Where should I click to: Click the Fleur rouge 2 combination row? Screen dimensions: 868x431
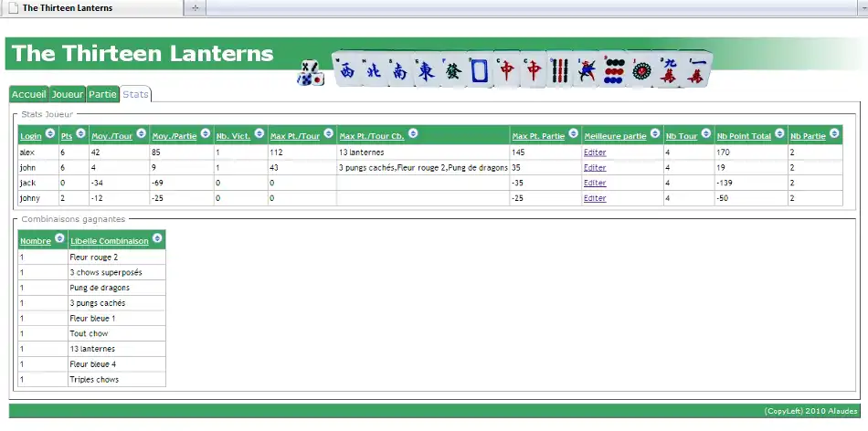pos(92,258)
